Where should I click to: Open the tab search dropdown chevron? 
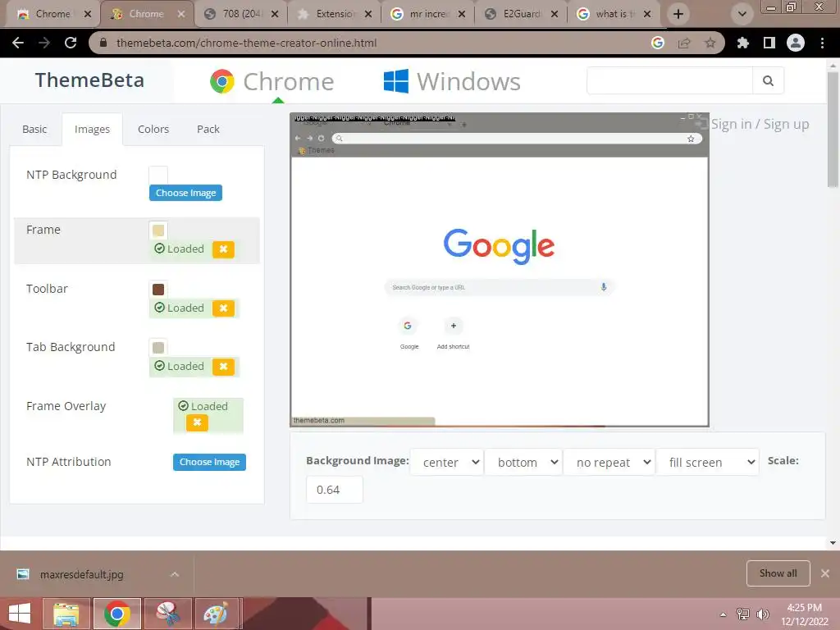point(742,14)
